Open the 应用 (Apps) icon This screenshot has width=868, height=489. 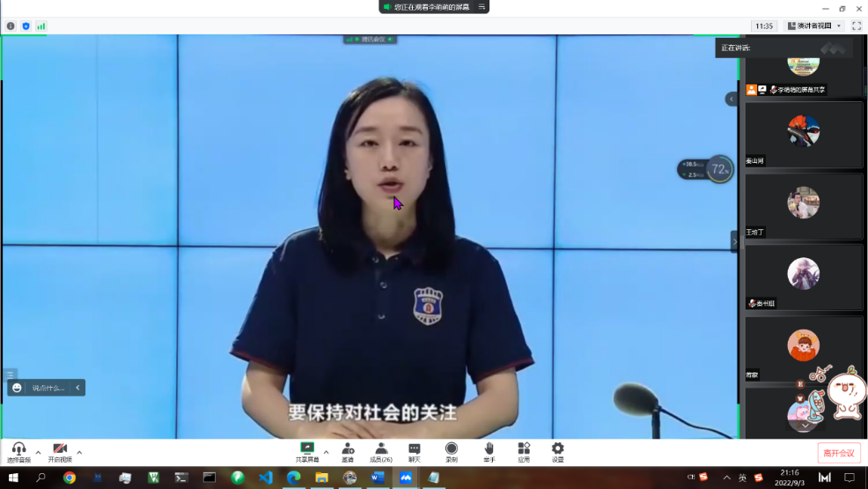pos(524,451)
